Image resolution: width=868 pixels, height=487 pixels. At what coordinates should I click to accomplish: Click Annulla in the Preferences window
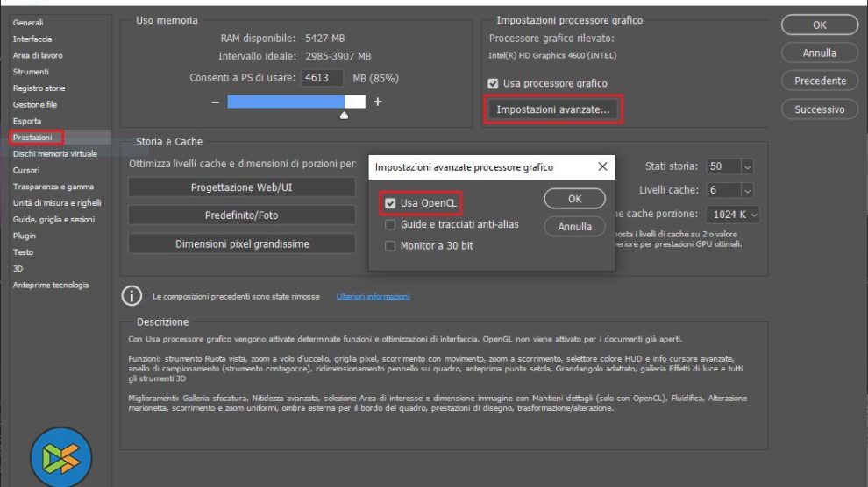[x=820, y=53]
